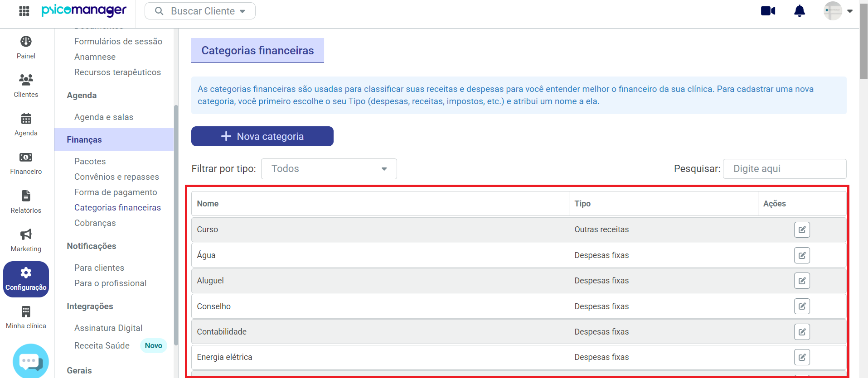The image size is (868, 378).
Task: Edit the Conselho category
Action: [x=802, y=306]
